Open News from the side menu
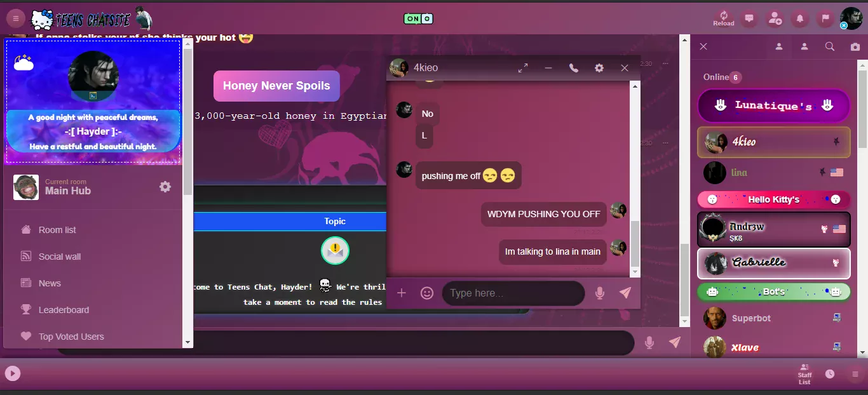 tap(50, 283)
